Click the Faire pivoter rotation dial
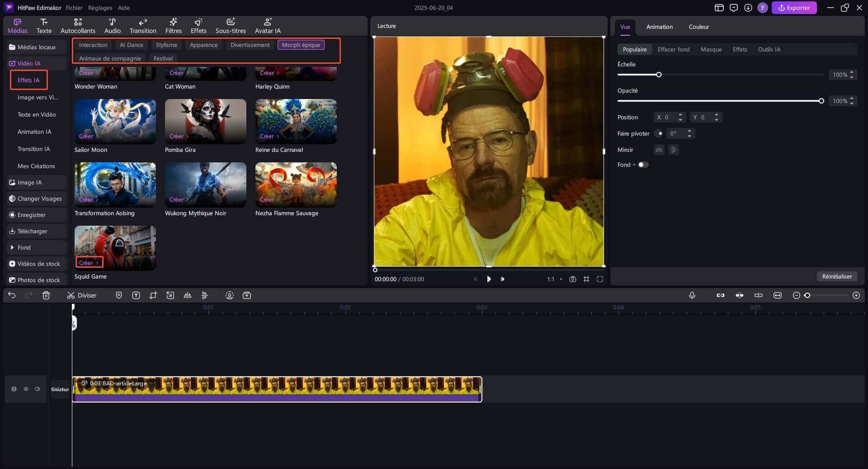 tap(659, 133)
